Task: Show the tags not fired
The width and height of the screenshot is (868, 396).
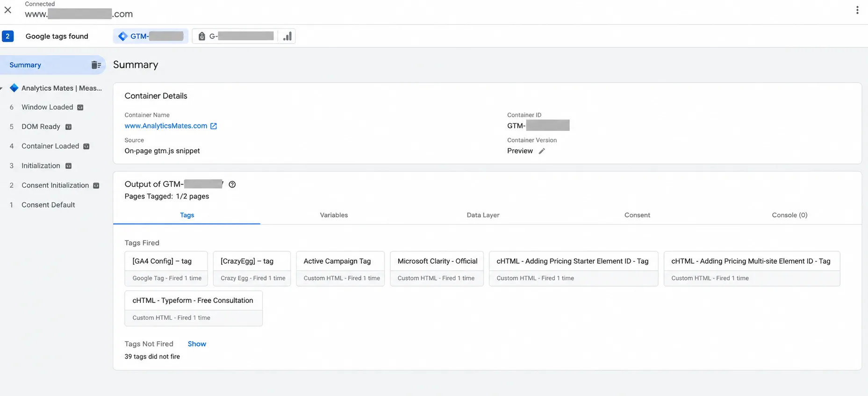Action: pyautogui.click(x=197, y=344)
